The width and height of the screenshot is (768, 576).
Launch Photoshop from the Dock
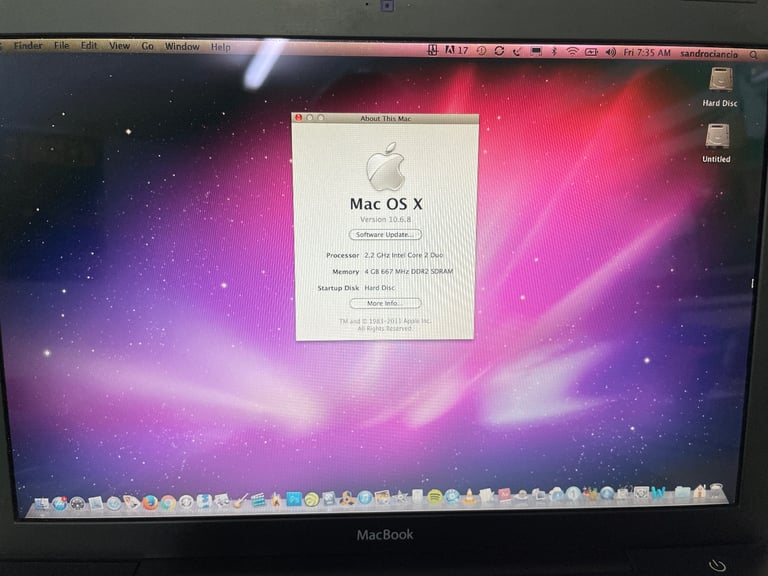click(294, 500)
